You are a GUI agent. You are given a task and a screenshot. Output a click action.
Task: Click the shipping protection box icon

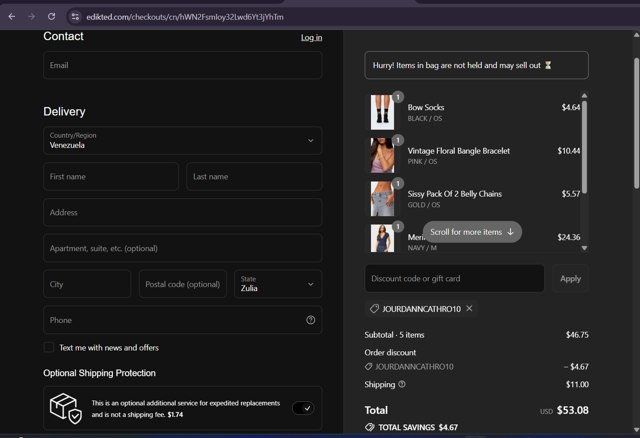pyautogui.click(x=66, y=408)
